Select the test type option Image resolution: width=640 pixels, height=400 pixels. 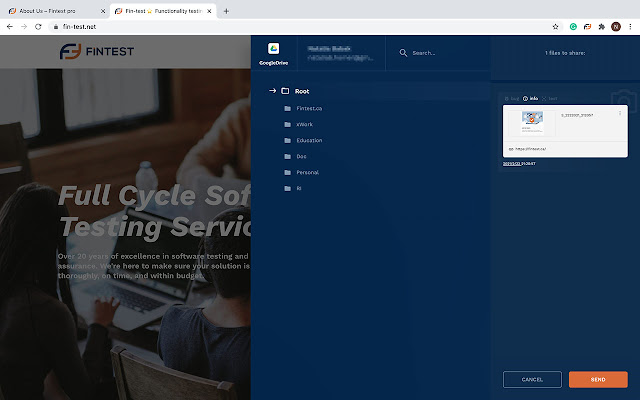point(551,98)
